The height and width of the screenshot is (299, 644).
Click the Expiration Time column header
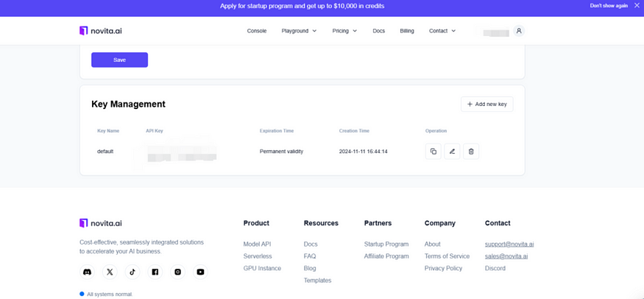(x=277, y=131)
